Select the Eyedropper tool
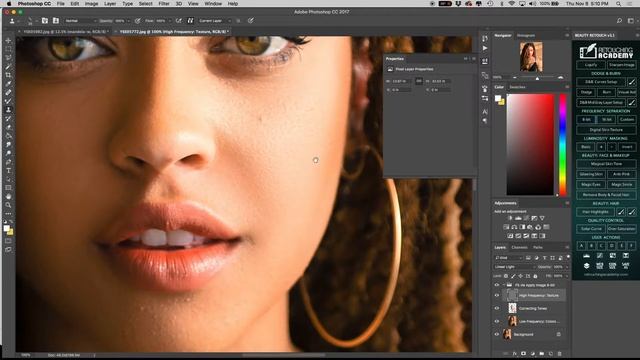Viewport: 640px width, 360px height. [x=8, y=84]
